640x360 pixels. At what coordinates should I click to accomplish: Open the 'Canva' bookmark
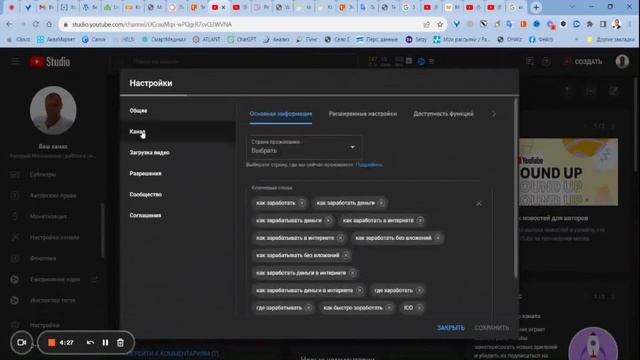[x=93, y=40]
